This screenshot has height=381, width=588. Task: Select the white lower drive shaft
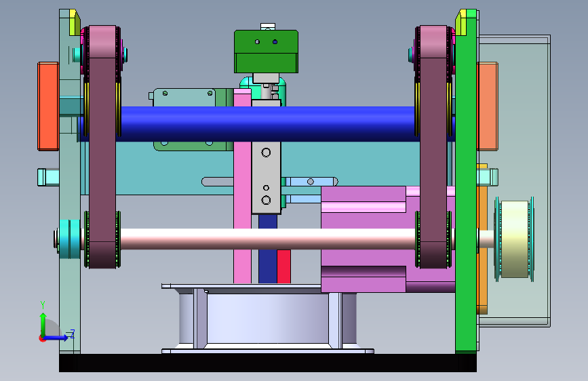(267, 239)
